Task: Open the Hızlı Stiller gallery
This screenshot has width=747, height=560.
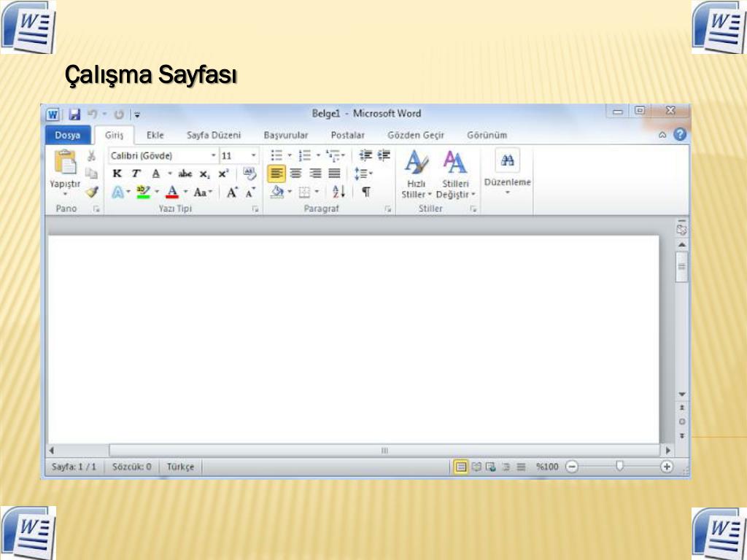Action: 416,175
